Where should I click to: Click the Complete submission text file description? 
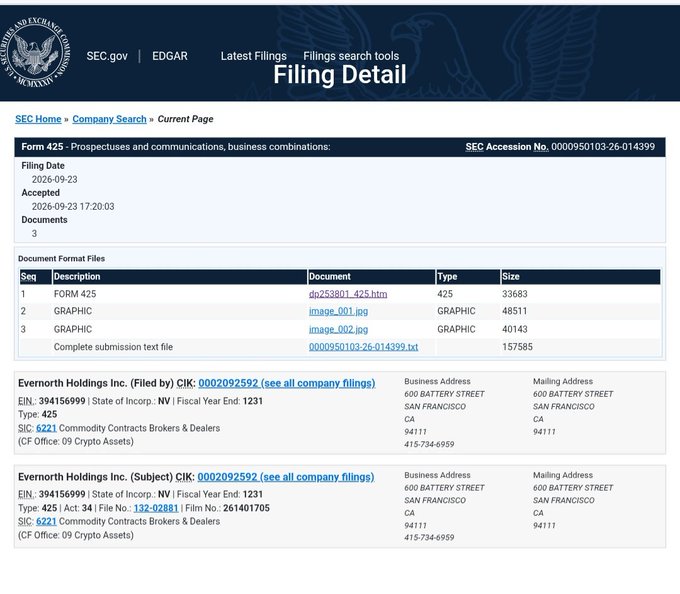click(113, 347)
